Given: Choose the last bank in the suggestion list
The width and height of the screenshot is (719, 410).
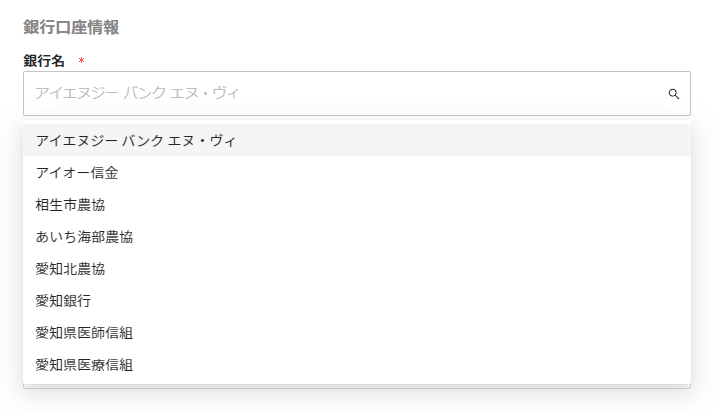Looking at the screenshot, I should (84, 365).
